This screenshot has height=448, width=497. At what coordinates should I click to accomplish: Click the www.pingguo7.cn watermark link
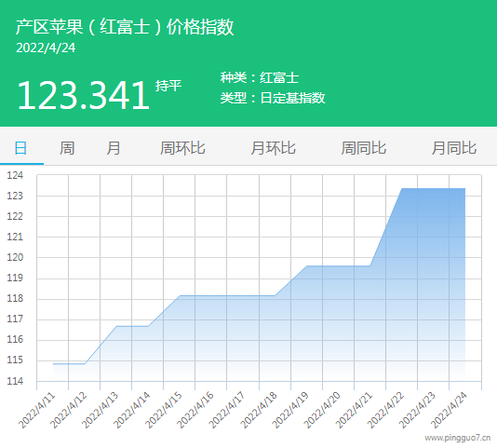pyautogui.click(x=458, y=438)
